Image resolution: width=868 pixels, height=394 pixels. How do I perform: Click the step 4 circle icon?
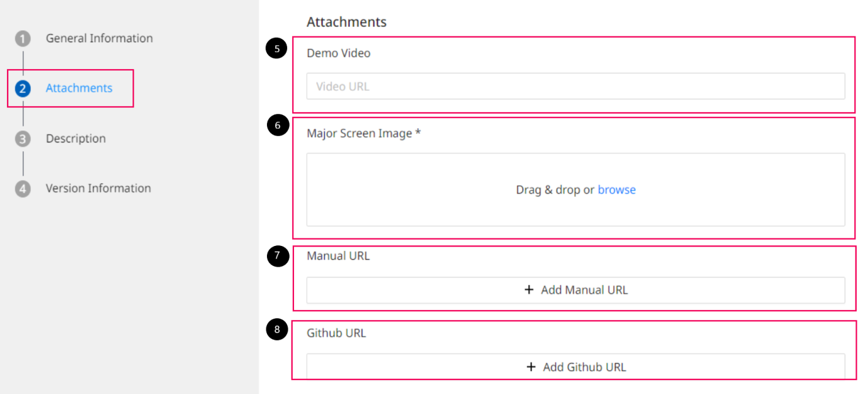[23, 188]
